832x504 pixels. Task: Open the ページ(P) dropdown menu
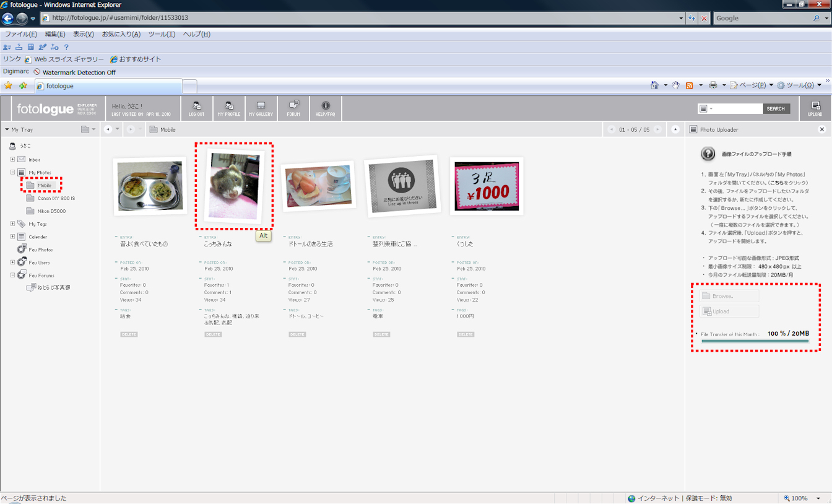click(x=752, y=85)
